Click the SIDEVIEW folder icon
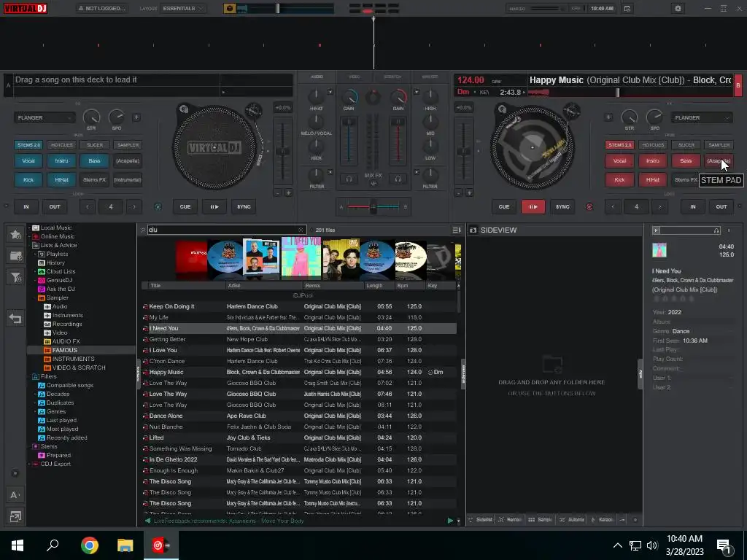The image size is (747, 560). pos(473,230)
